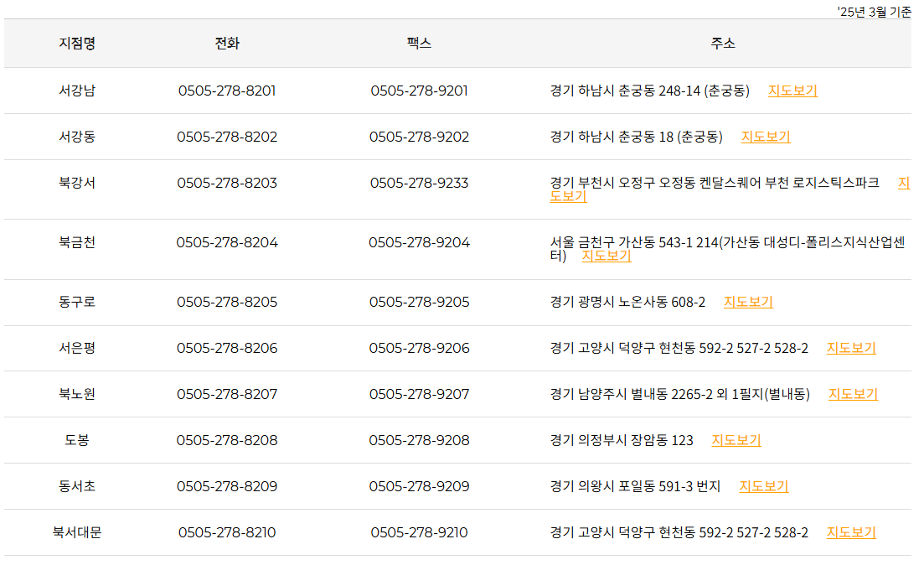Image resolution: width=924 pixels, height=565 pixels.
Task: Click the fax number of 도봉 branch
Action: coord(421,439)
